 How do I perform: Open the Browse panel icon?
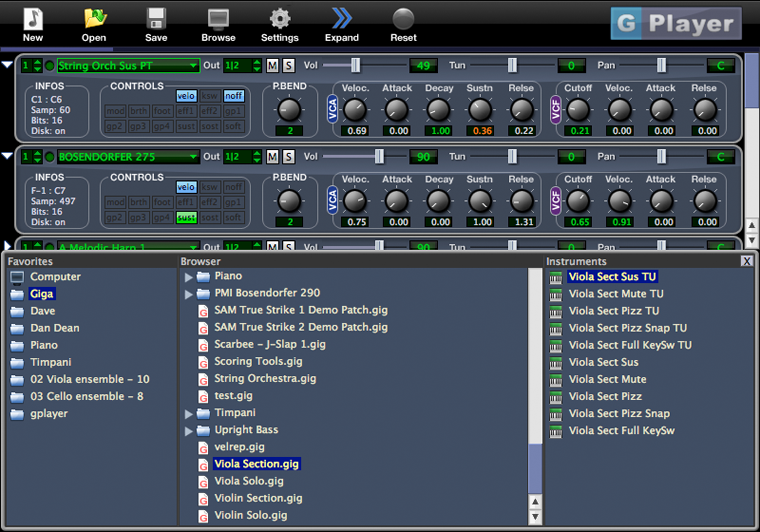218,19
